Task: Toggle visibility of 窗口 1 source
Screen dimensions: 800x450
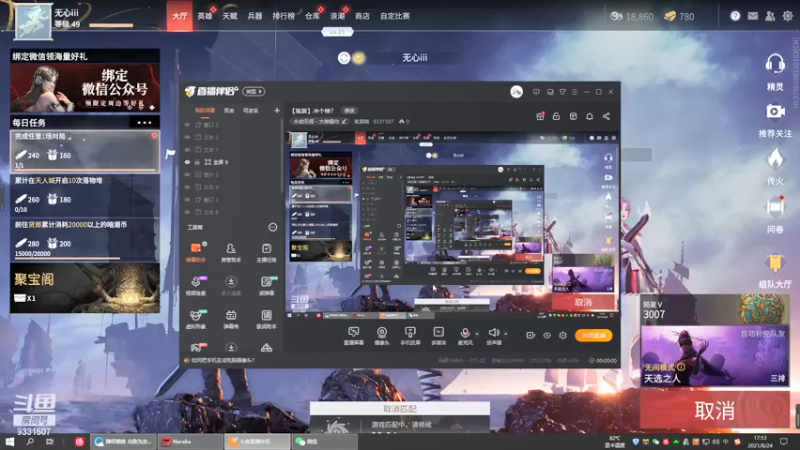Action: [x=187, y=199]
